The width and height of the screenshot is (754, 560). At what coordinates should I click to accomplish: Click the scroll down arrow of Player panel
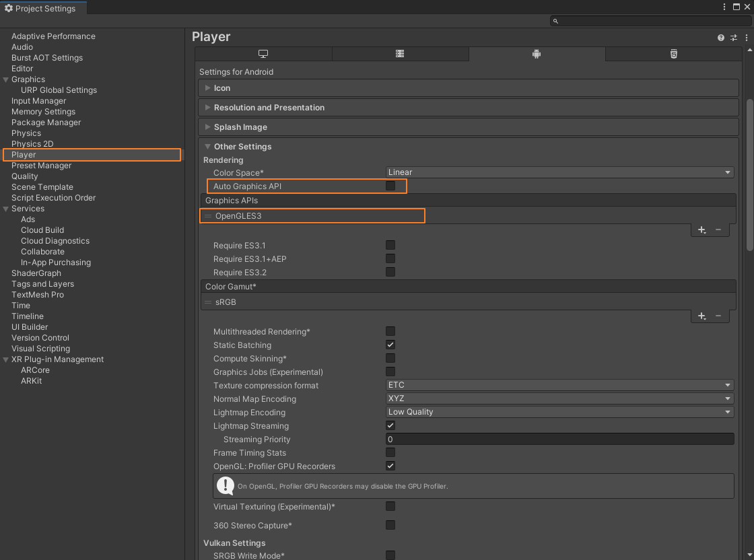point(750,555)
